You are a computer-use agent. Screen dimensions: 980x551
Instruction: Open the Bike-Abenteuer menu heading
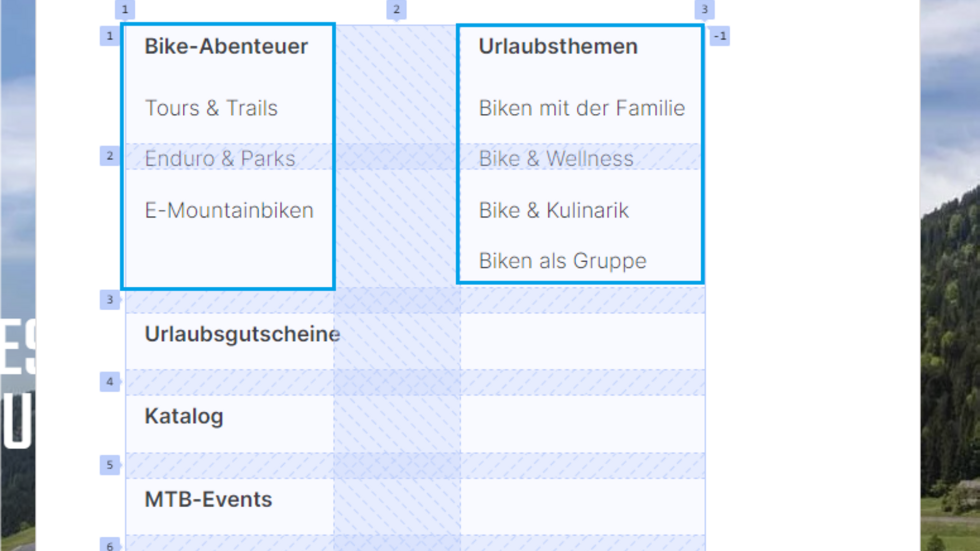226,46
